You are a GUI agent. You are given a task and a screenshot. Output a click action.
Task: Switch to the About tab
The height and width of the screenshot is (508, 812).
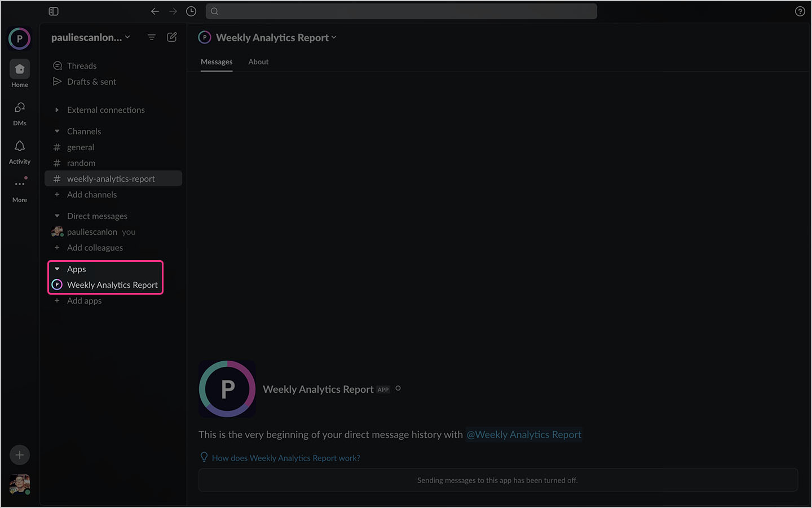pyautogui.click(x=258, y=62)
